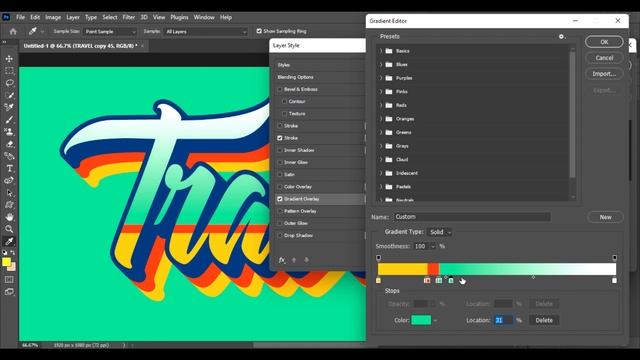Select the Move tool

pos(9,59)
